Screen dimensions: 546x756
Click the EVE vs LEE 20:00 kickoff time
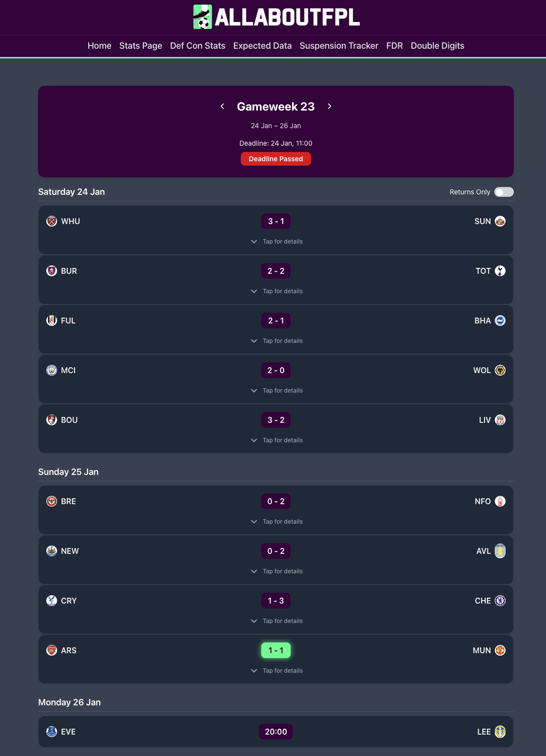point(276,732)
